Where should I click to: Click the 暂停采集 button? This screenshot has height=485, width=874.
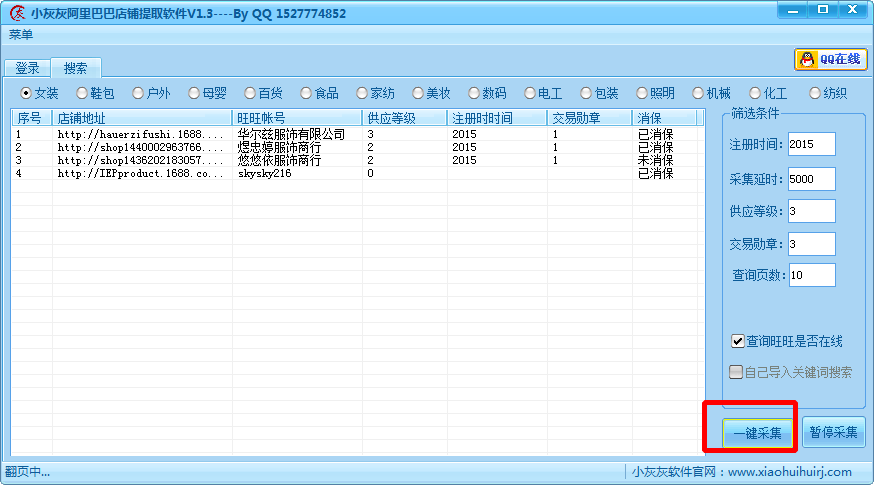point(833,432)
